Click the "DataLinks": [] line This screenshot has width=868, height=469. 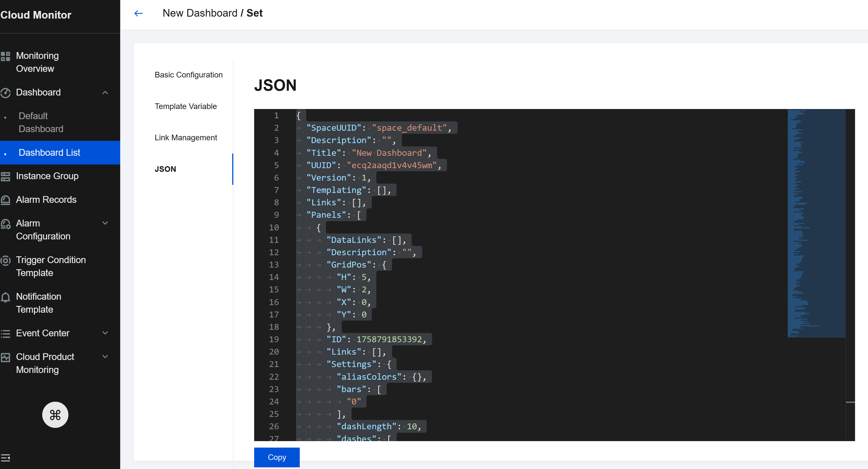(366, 240)
